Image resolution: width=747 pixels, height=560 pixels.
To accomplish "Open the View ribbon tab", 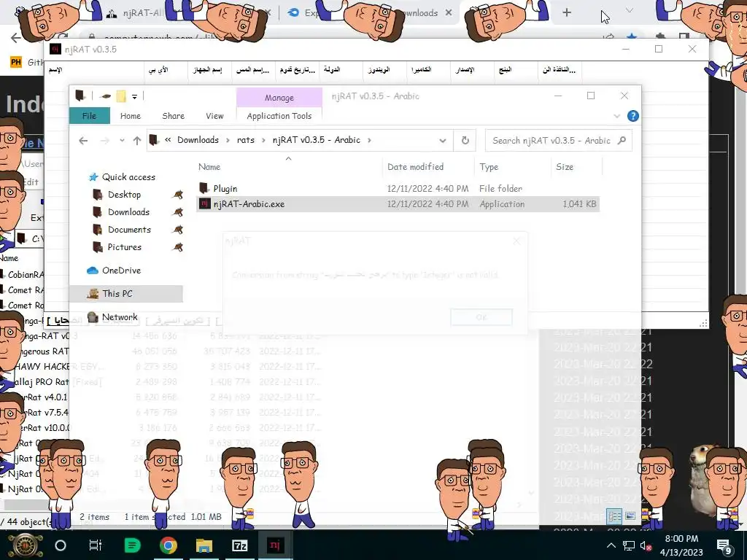I will click(x=214, y=116).
